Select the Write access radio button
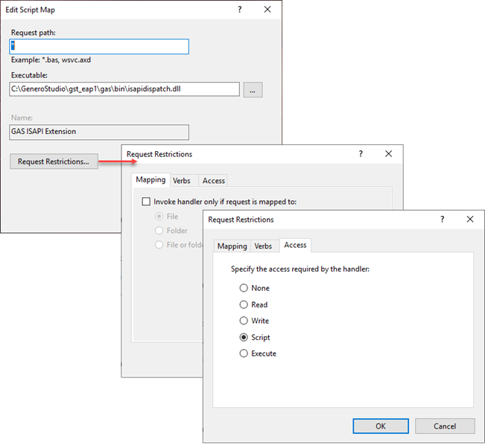485x448 pixels. tap(244, 321)
